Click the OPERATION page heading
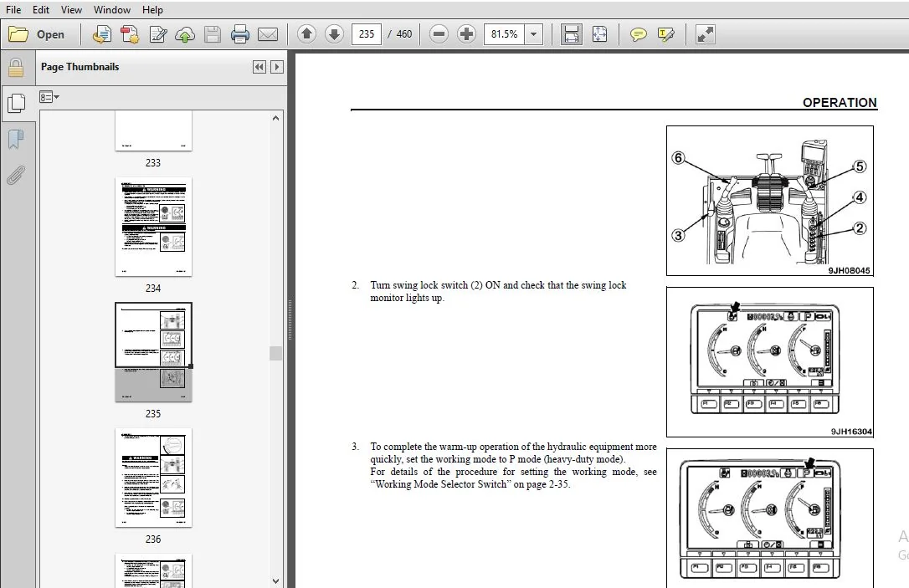The width and height of the screenshot is (909, 588). point(840,103)
